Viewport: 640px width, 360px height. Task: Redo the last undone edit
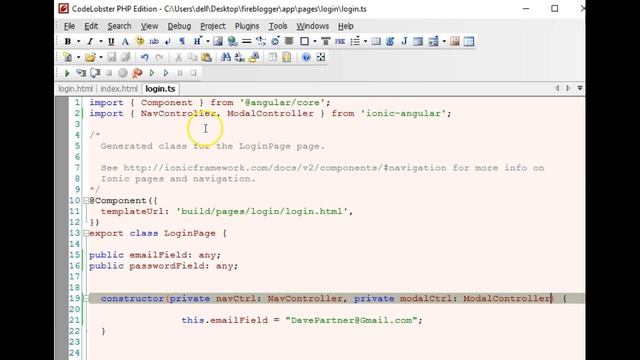pos(159,57)
